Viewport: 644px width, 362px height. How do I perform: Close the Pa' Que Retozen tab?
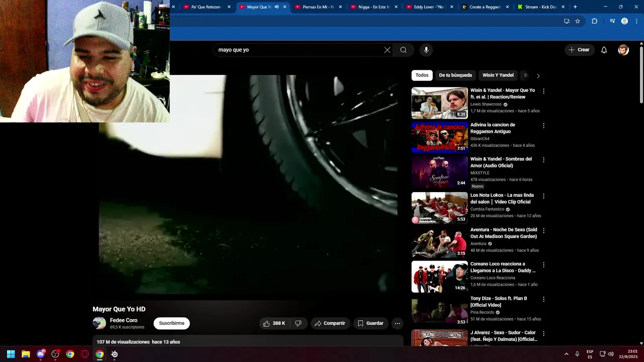pos(229,7)
